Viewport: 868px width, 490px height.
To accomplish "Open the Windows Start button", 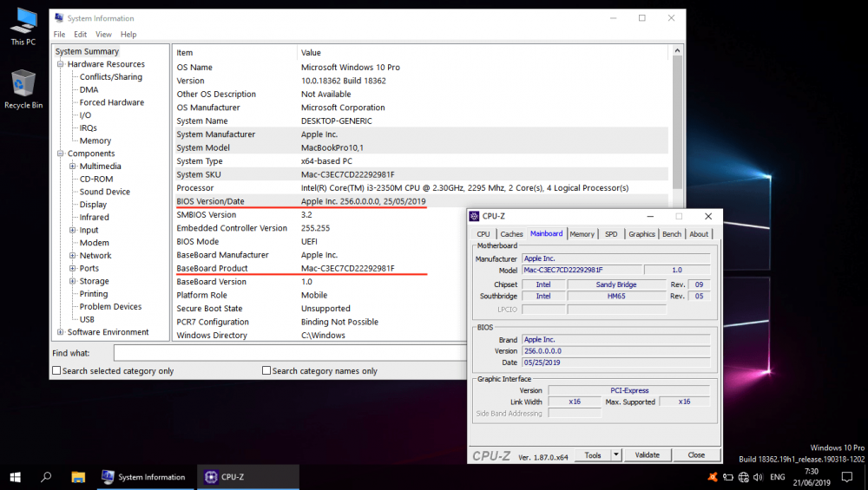I will [x=15, y=477].
